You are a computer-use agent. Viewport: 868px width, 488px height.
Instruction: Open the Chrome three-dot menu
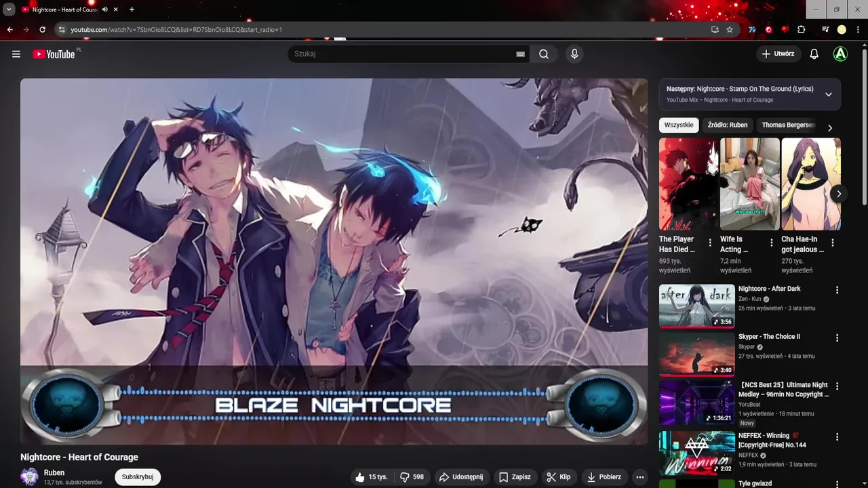point(858,30)
